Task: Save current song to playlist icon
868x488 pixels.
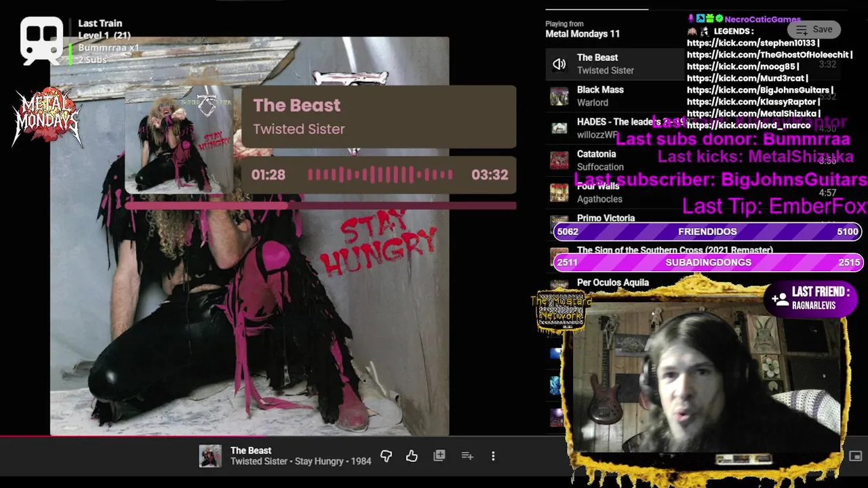Action: (x=439, y=456)
